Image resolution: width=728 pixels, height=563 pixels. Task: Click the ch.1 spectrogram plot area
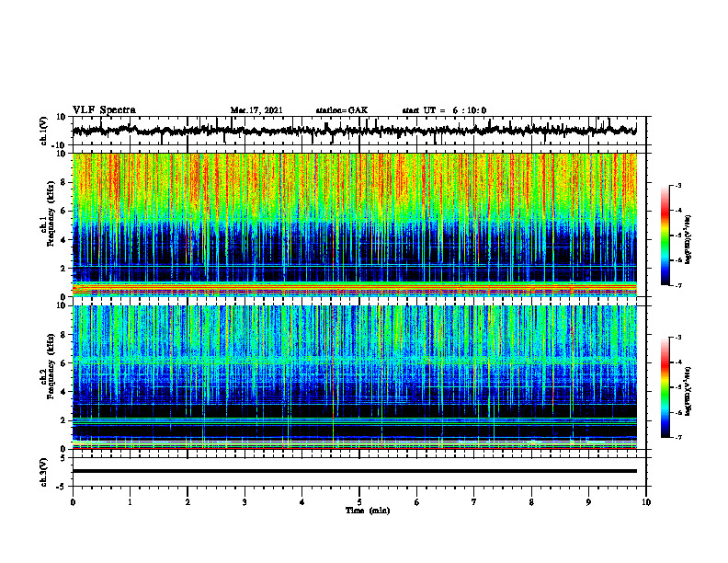point(355,224)
